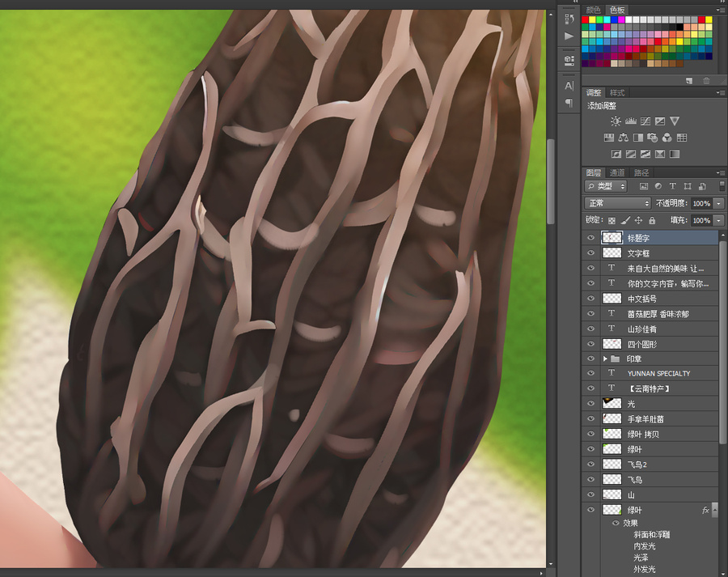Select the 【云南特产】 text layer
728x577 pixels.
(x=650, y=388)
